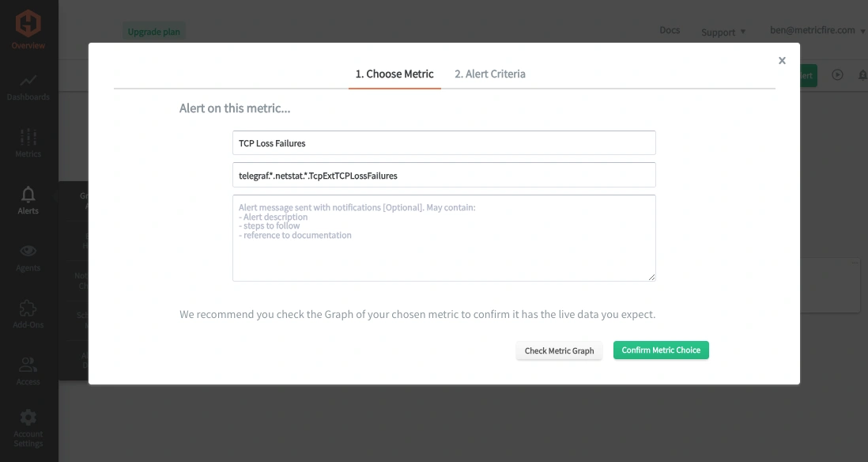Click inside the alert message text area
This screenshot has width=868, height=462.
click(444, 238)
